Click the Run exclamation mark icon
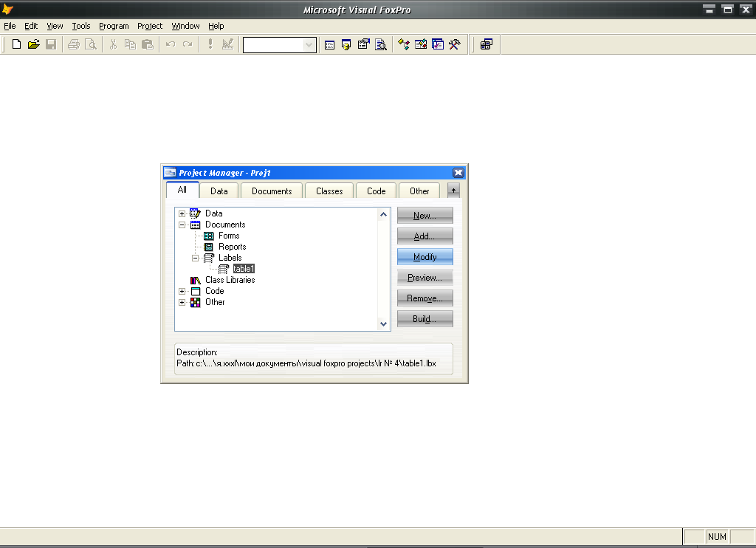The height and width of the screenshot is (548, 756). coord(210,44)
